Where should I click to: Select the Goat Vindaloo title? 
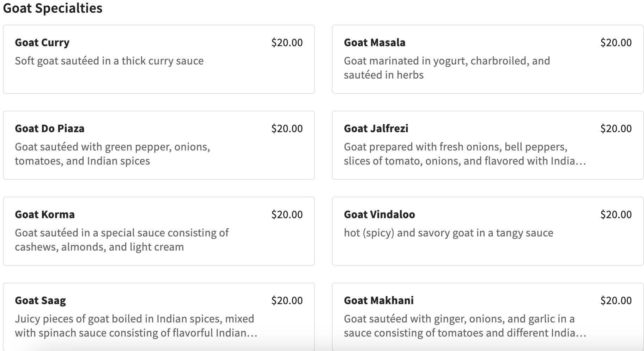click(379, 215)
